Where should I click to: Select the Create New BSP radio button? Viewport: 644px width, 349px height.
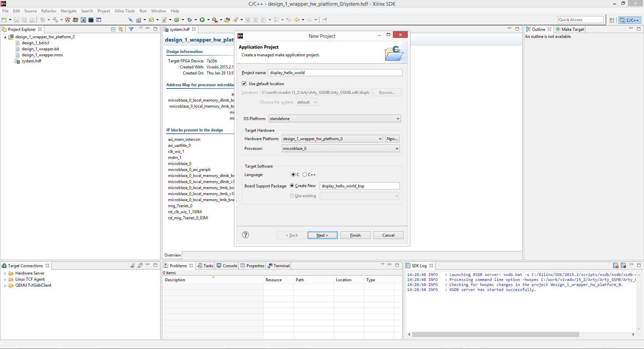tap(292, 186)
